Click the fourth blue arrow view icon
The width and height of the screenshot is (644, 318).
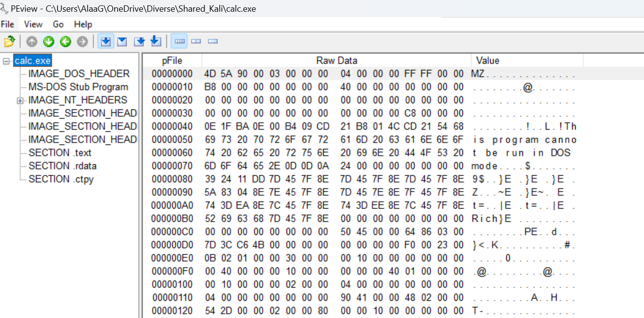click(x=156, y=42)
